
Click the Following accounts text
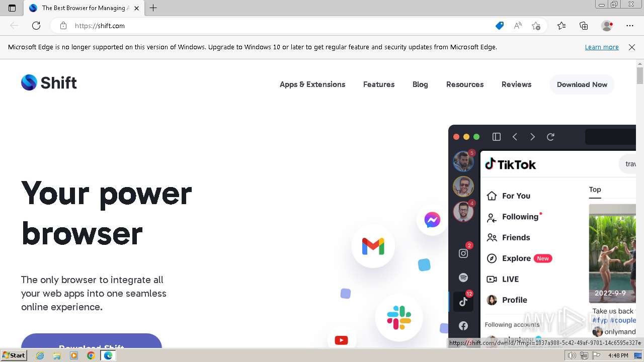pyautogui.click(x=512, y=325)
